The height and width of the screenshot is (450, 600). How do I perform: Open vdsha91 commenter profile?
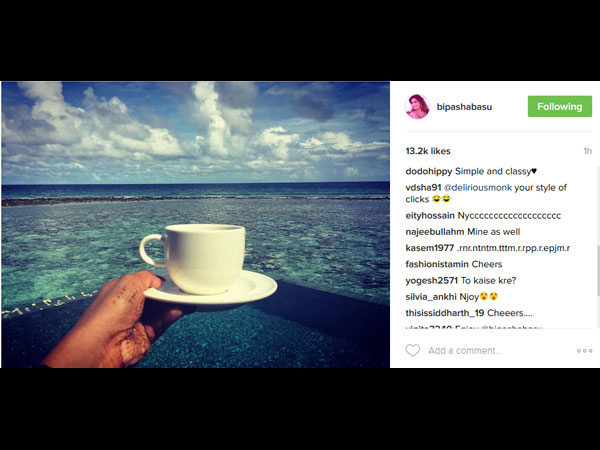(x=423, y=188)
